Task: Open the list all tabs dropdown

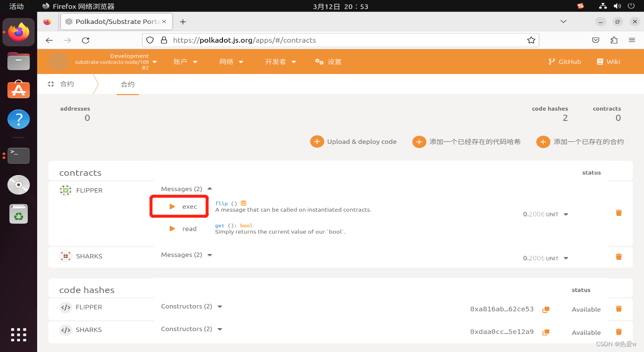Action: pos(563,21)
